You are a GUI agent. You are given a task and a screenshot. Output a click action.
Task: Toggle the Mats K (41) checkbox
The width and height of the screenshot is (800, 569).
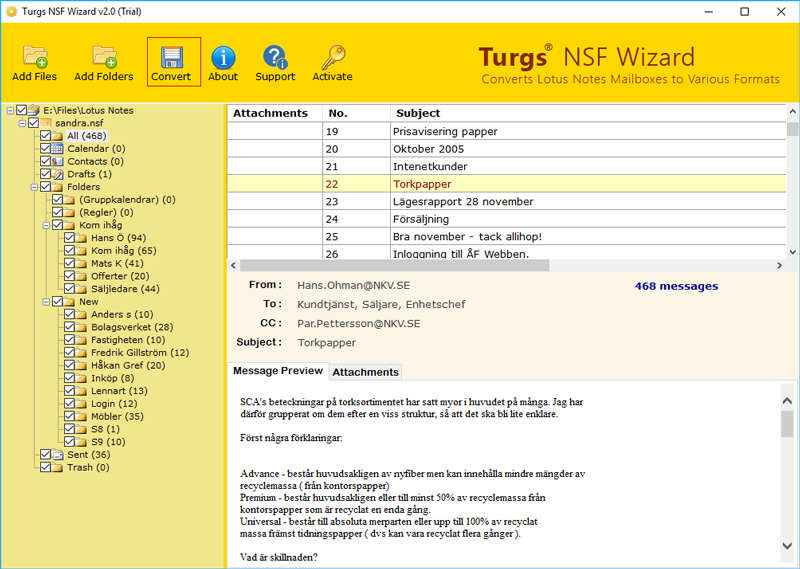[x=69, y=263]
